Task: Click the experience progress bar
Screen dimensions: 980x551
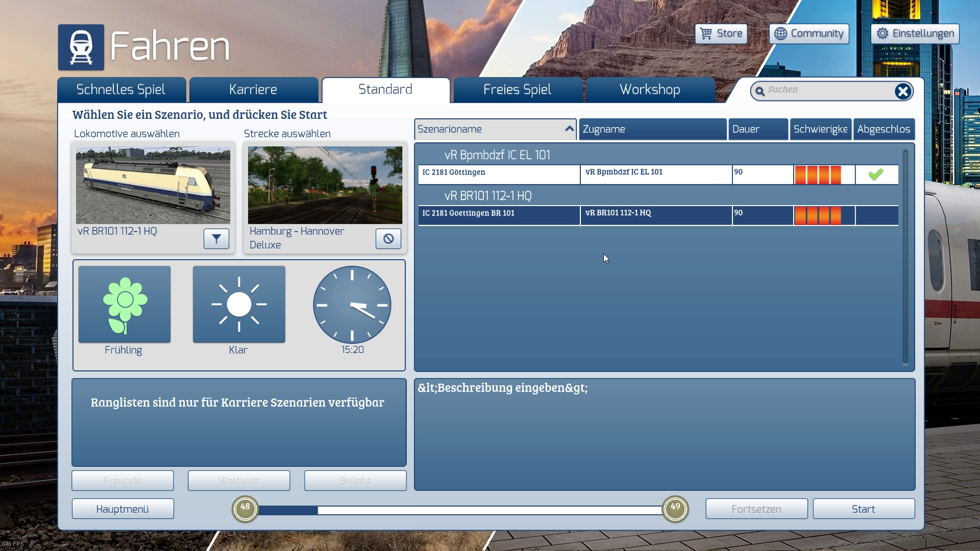Action: (459, 510)
